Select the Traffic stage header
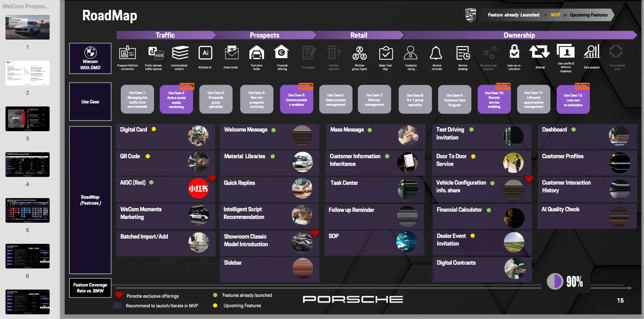 point(165,35)
